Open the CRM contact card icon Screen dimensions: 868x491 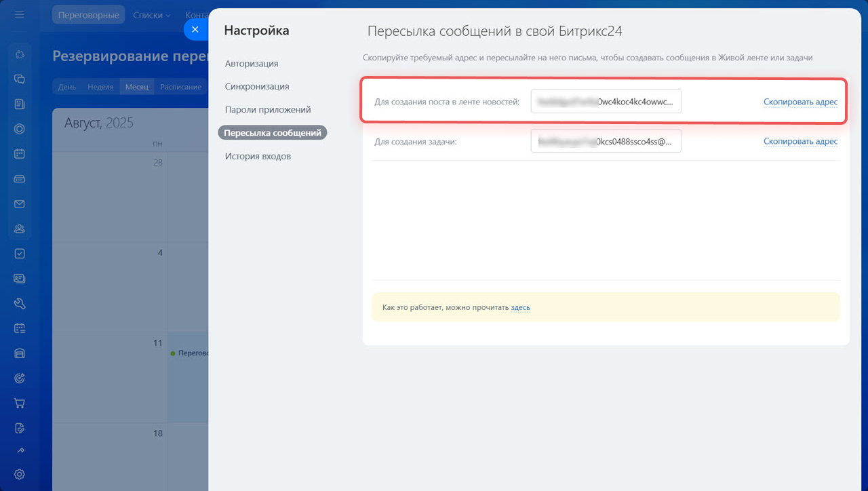coord(20,278)
